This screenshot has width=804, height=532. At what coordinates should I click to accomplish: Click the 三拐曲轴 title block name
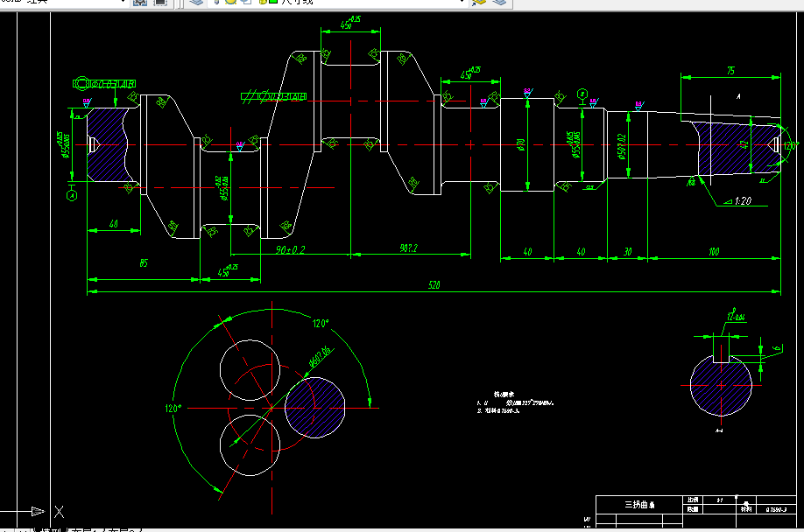(x=639, y=504)
